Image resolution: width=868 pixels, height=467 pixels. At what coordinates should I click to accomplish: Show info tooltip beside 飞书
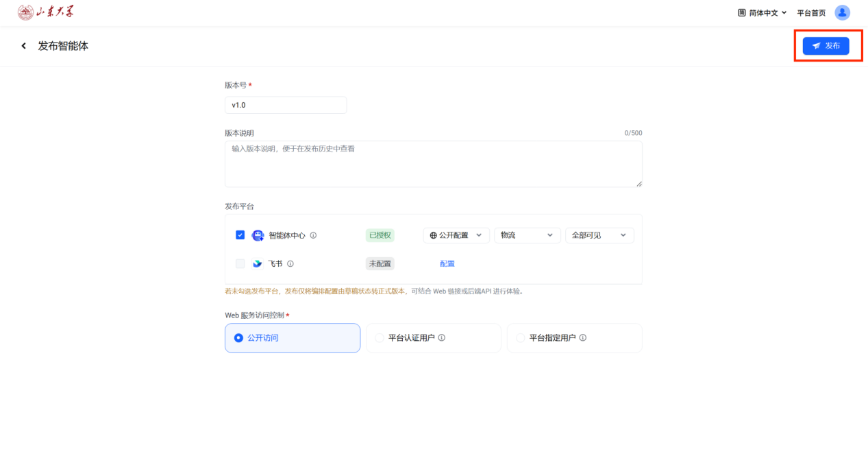click(290, 263)
